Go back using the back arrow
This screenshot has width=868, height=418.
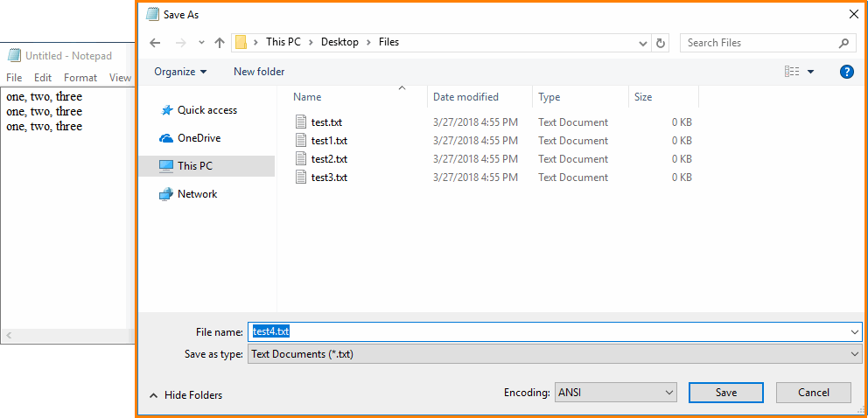155,43
